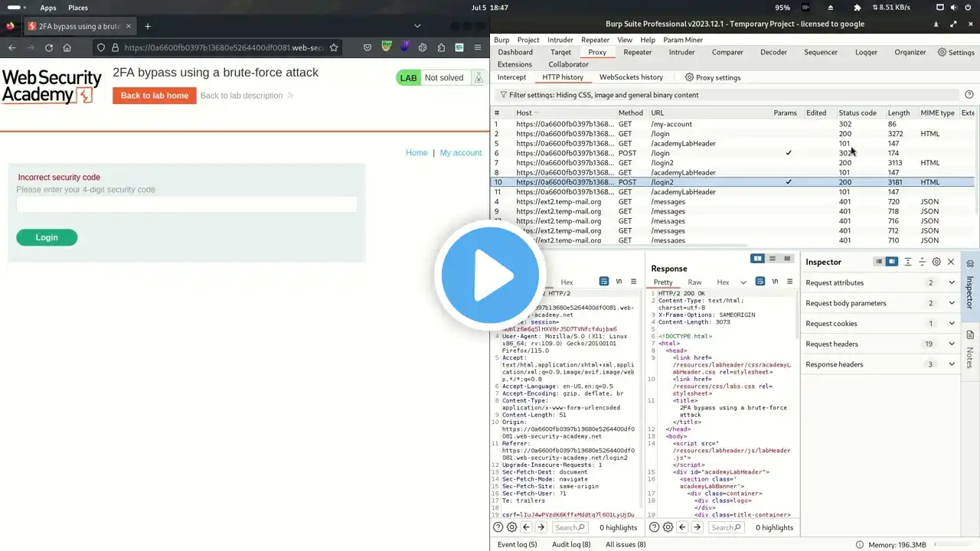980x551 pixels.
Task: Click the lab flask status icon
Action: pyautogui.click(x=479, y=77)
